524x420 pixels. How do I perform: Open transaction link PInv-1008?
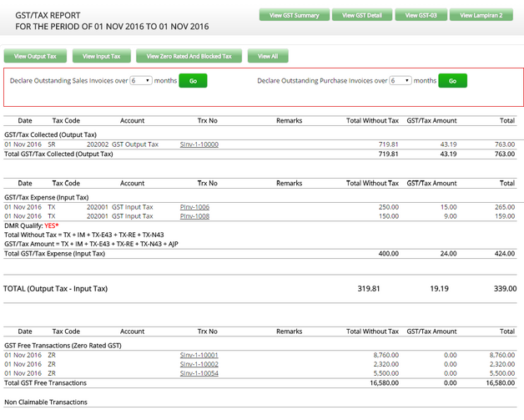(194, 216)
